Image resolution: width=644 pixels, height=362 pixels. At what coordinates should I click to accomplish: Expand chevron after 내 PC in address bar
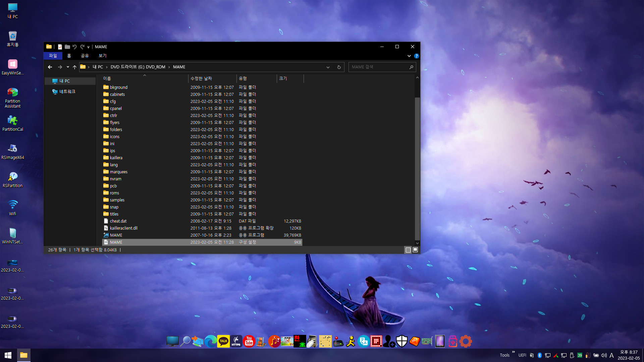[107, 67]
